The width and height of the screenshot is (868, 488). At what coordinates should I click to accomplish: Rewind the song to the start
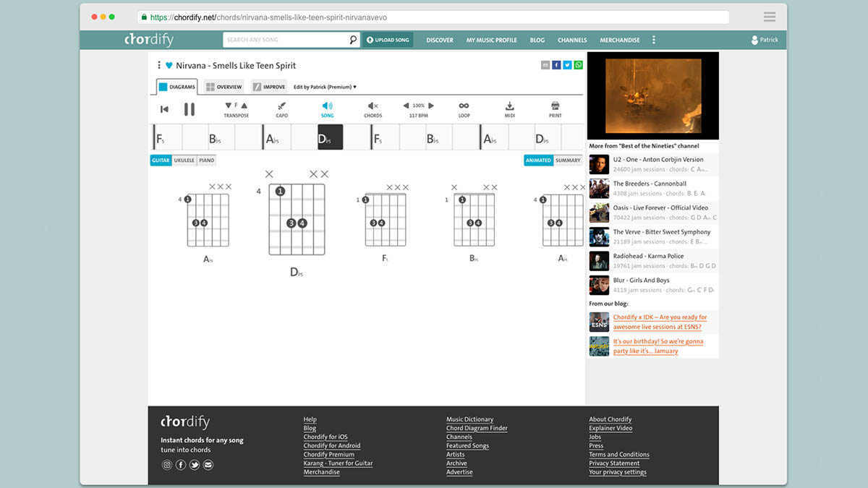point(164,109)
